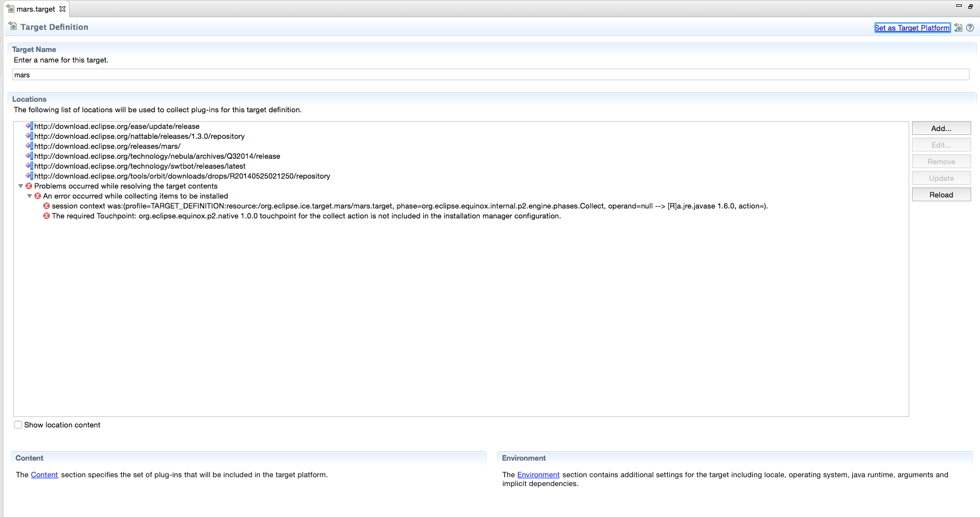Viewport: 980px width, 517px height.
Task: Select the nattable/releases/1.3.0 repository location
Action: [x=139, y=136]
